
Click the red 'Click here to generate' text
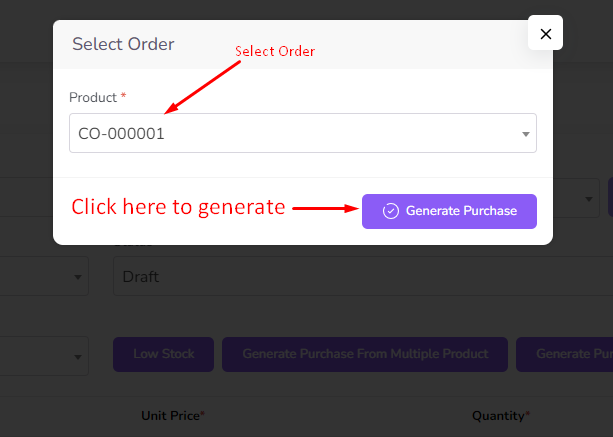[x=178, y=208]
